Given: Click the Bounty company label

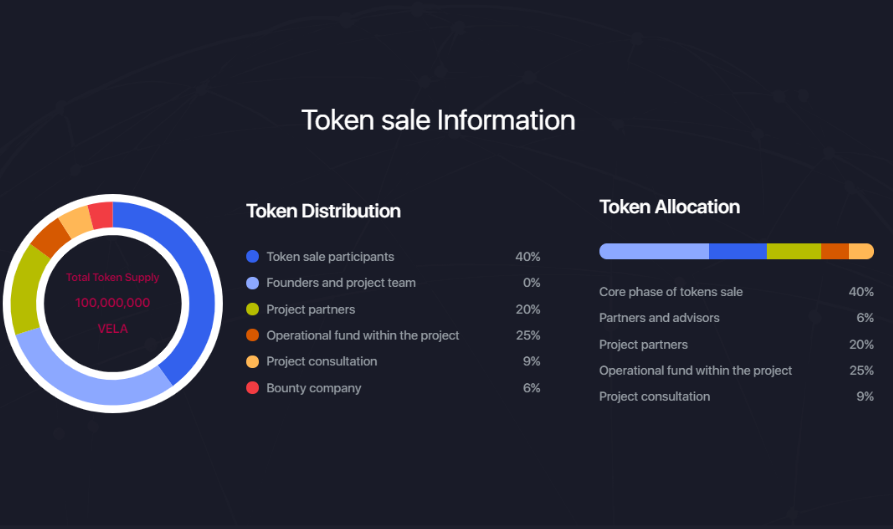Looking at the screenshot, I should (314, 388).
